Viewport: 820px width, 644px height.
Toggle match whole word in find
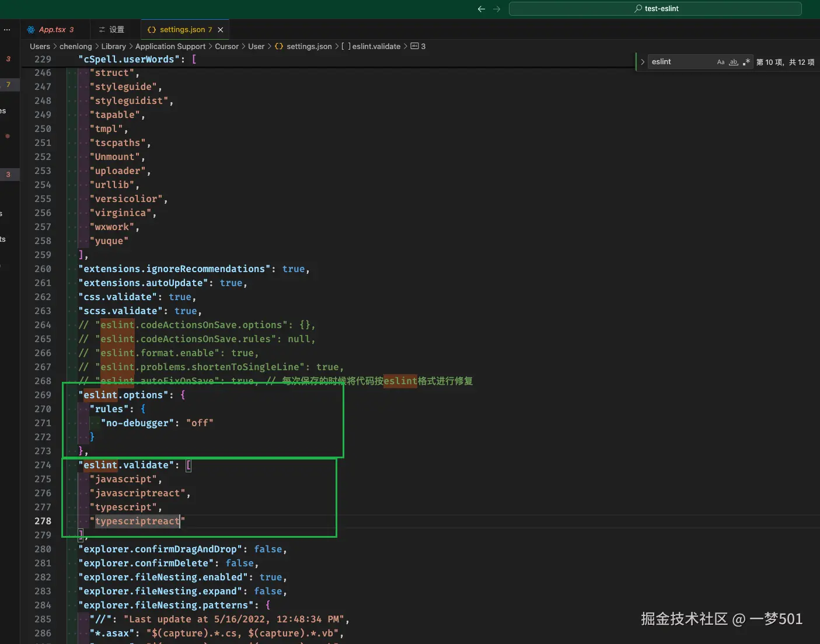tap(734, 62)
